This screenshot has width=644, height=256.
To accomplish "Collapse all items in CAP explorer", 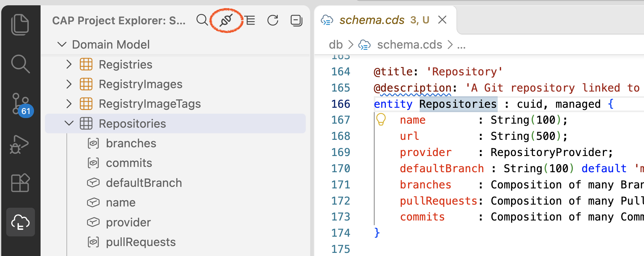I will point(296,21).
